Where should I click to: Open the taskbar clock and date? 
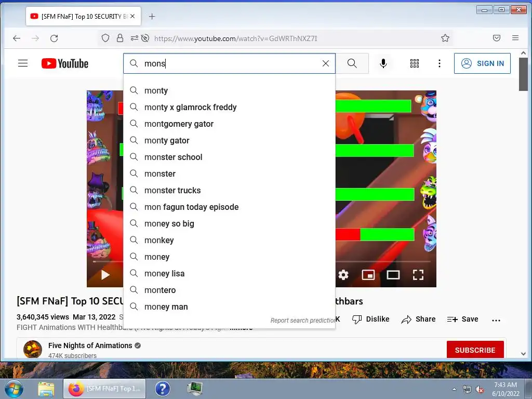(506, 389)
